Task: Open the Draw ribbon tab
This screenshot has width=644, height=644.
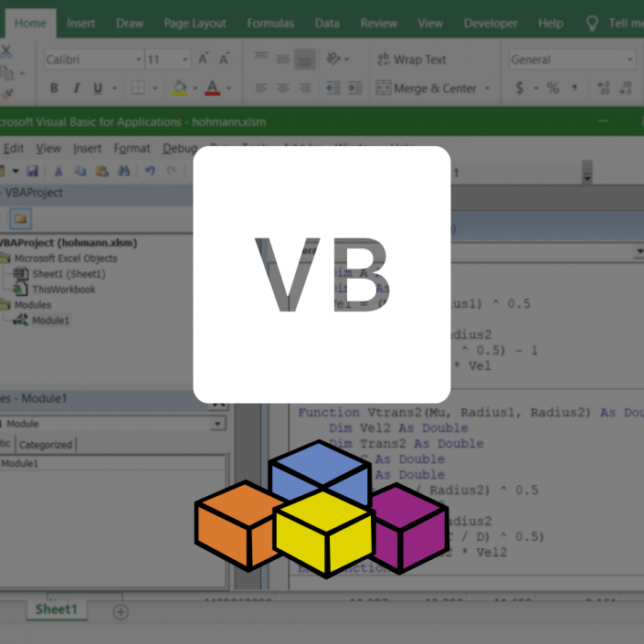Action: click(x=130, y=24)
